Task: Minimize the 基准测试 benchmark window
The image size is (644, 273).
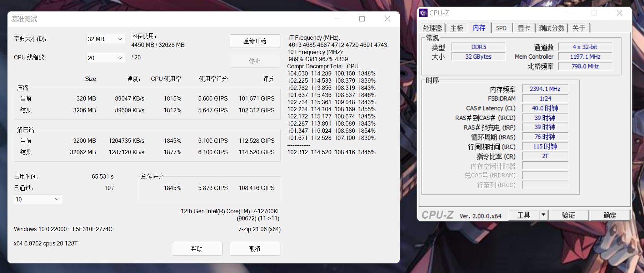Action: click(x=337, y=19)
